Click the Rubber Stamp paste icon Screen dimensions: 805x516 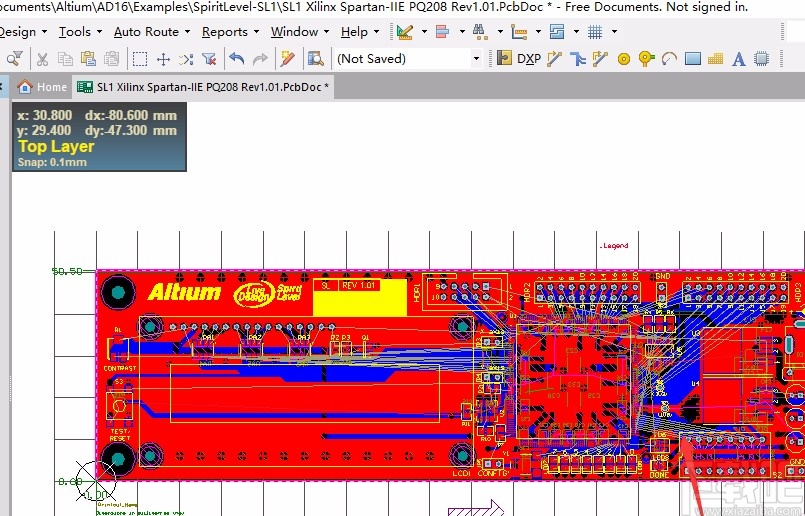point(111,59)
